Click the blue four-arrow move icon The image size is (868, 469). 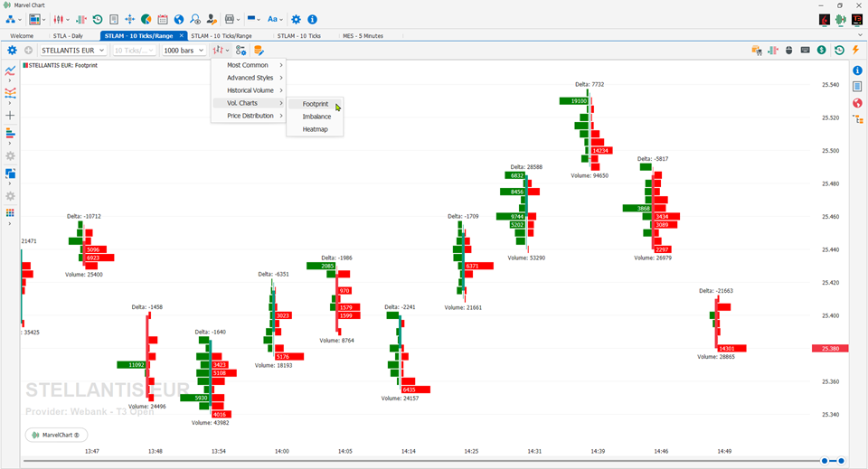[129, 19]
